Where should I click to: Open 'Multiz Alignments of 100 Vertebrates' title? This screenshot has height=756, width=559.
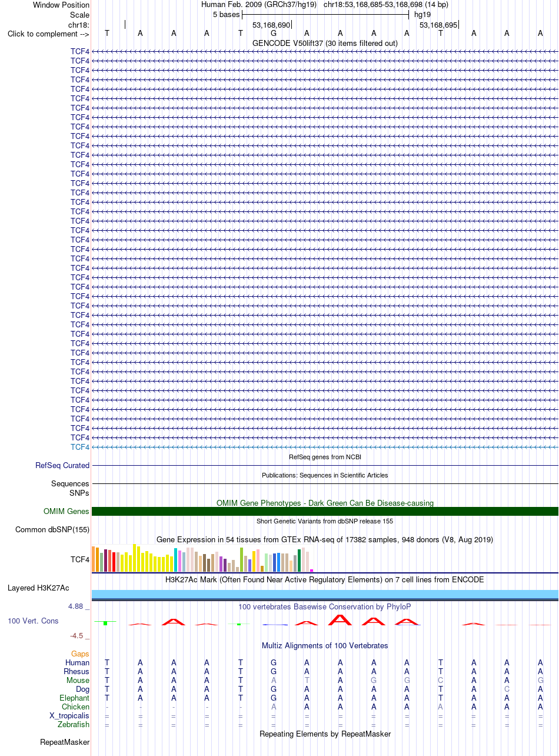(x=325, y=645)
